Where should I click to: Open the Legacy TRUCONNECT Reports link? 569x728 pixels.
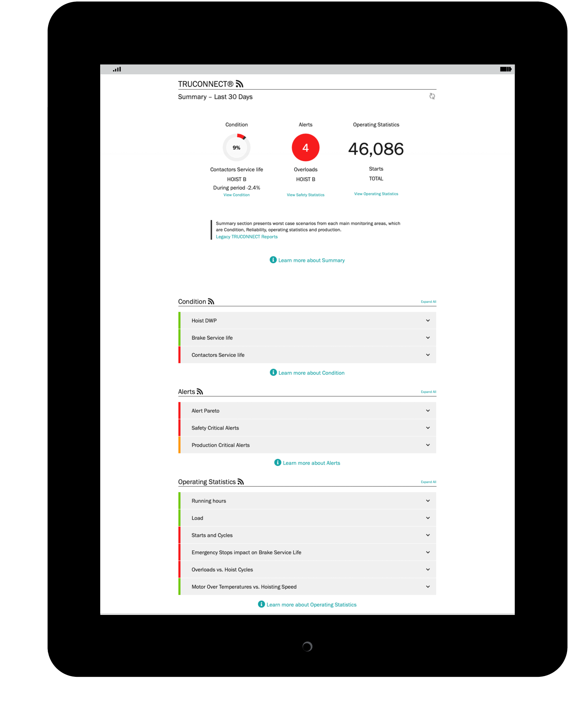click(247, 237)
